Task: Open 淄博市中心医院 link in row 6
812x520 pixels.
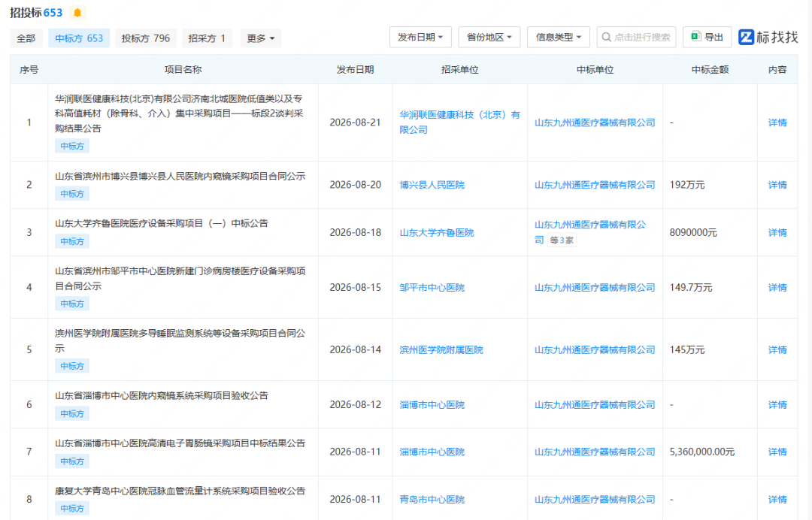Action: 432,404
